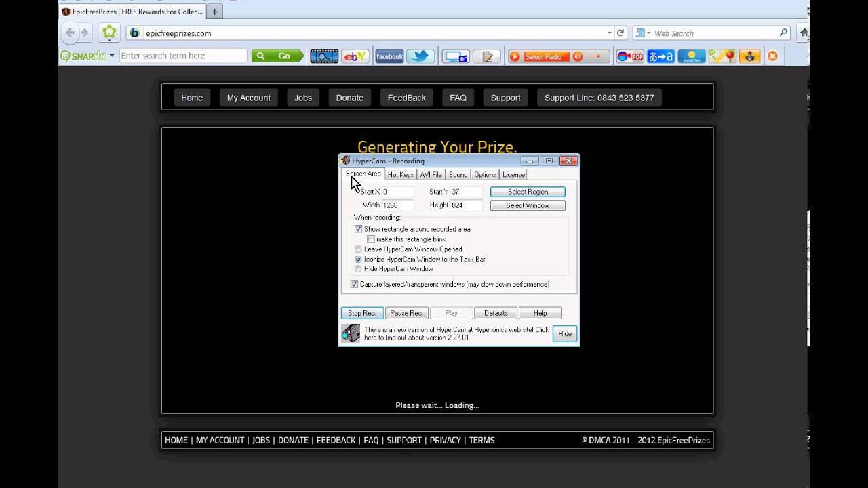Open the License tab
Viewport: 868px width, 488px height.
(x=513, y=175)
